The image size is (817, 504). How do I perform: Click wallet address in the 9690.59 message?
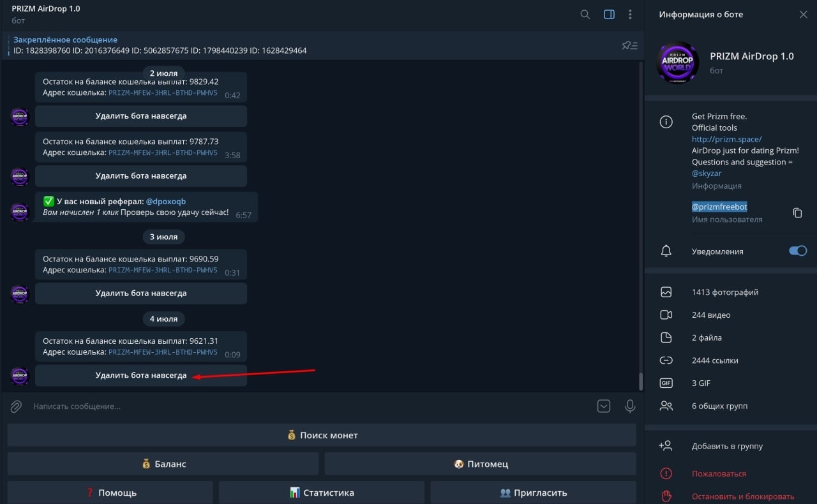163,271
